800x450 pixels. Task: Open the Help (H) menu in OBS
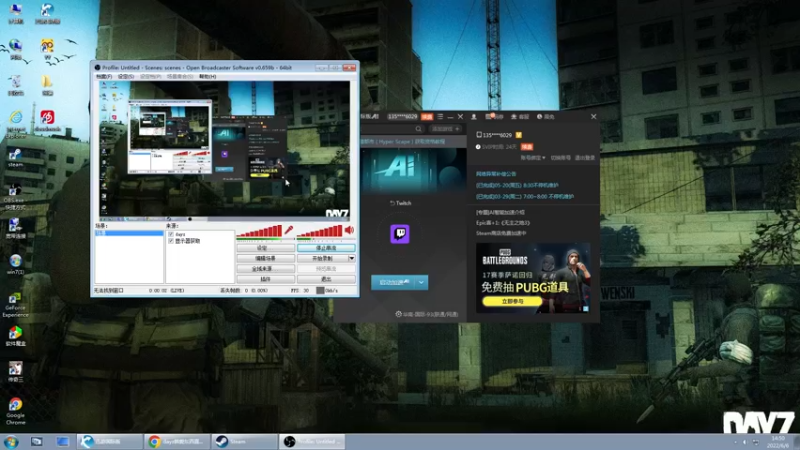[208, 77]
